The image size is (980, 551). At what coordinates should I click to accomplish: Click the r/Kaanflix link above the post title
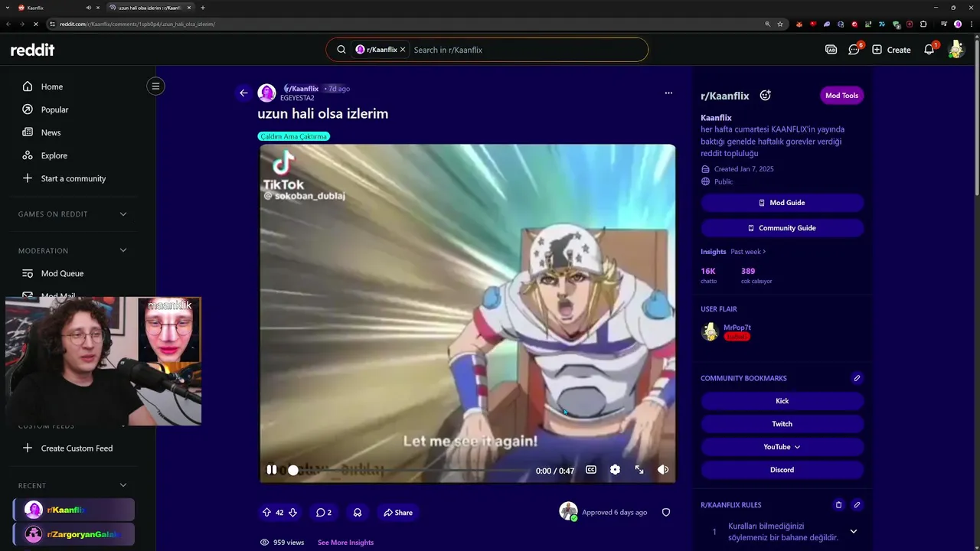[301, 89]
